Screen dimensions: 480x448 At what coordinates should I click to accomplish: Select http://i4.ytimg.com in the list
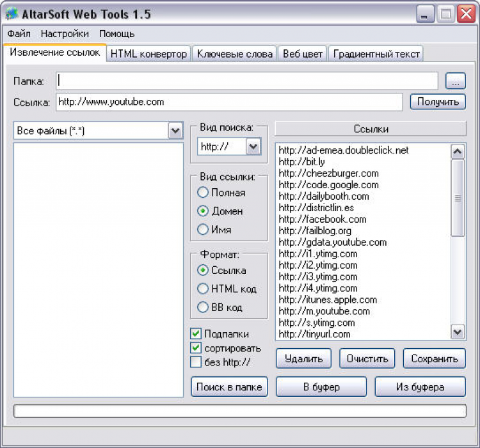[x=317, y=288]
